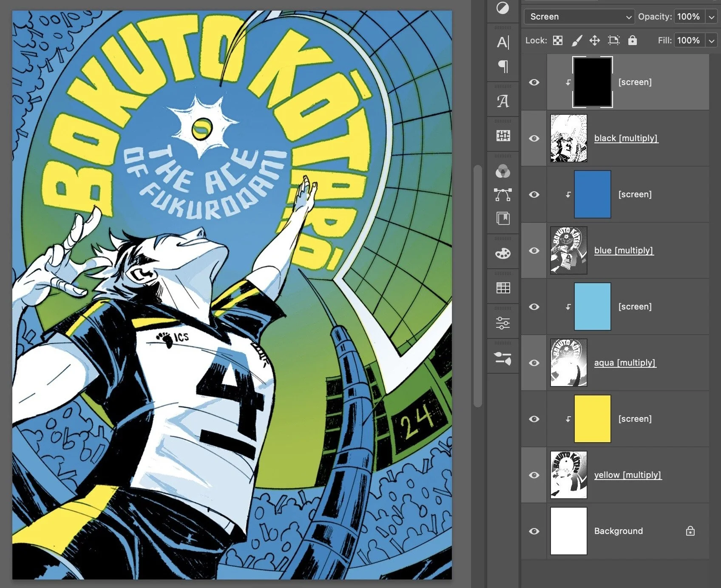Screen dimensions: 721x588
Task: Click the yellow [multiply] layer thumbnail
Action: (569, 475)
